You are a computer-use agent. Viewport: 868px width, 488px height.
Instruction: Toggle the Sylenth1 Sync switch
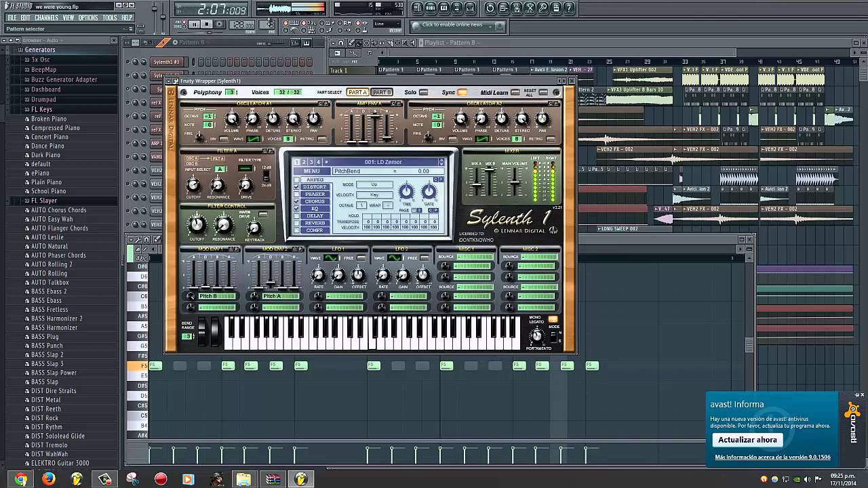[x=462, y=92]
